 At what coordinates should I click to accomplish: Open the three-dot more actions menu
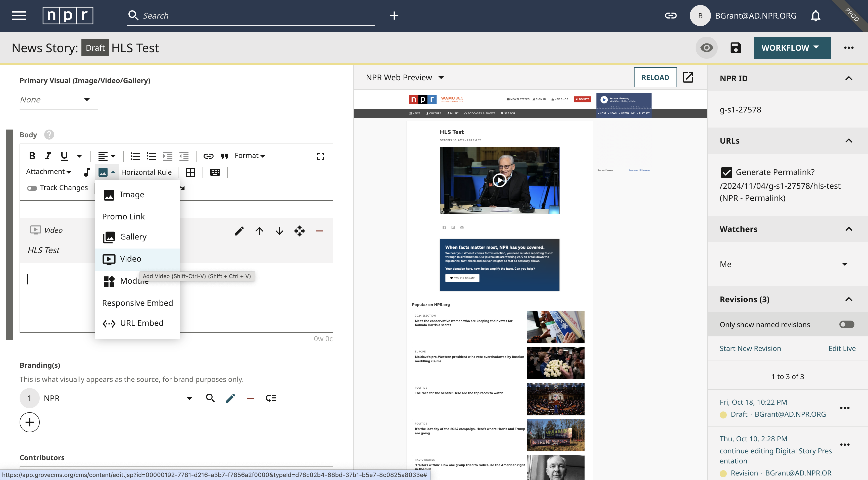point(848,48)
